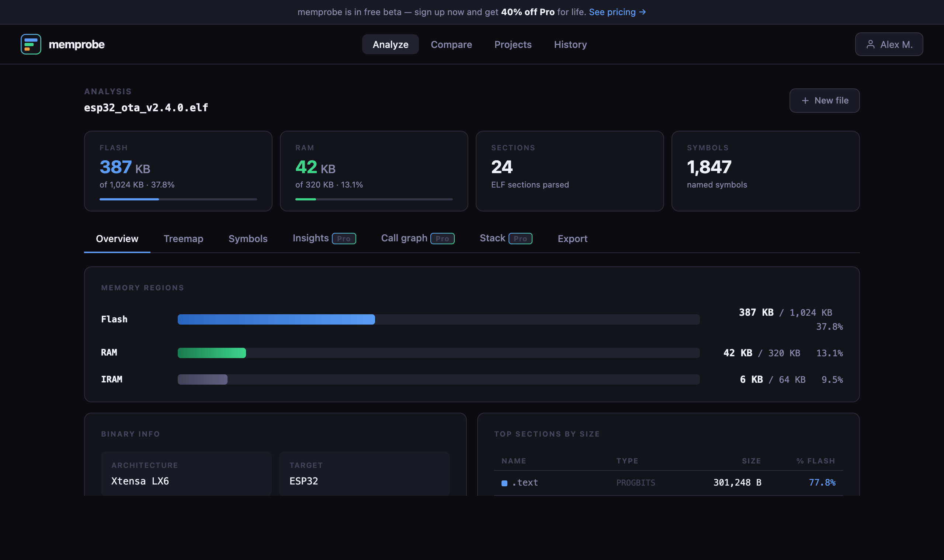Click the FLASH 387 KB summary card
This screenshot has height=560, width=944.
tap(178, 171)
